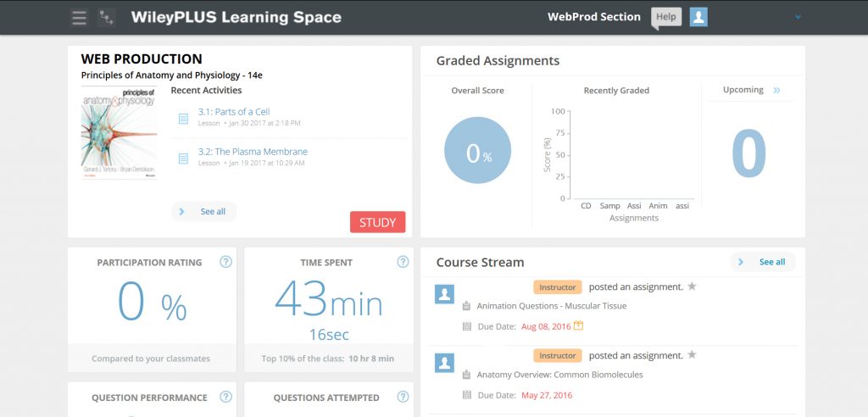Click the calendar icon next to Aug 08, 2016
The image size is (868, 417).
click(579, 325)
